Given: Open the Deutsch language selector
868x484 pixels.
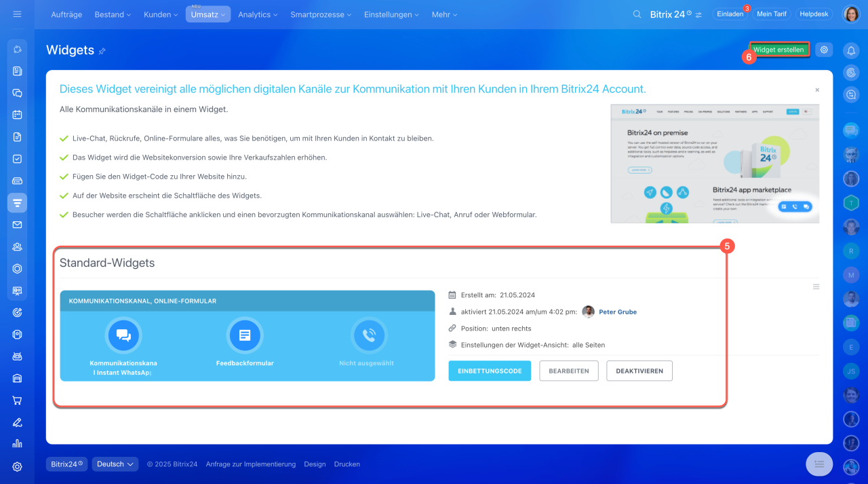Looking at the screenshot, I should pos(115,464).
